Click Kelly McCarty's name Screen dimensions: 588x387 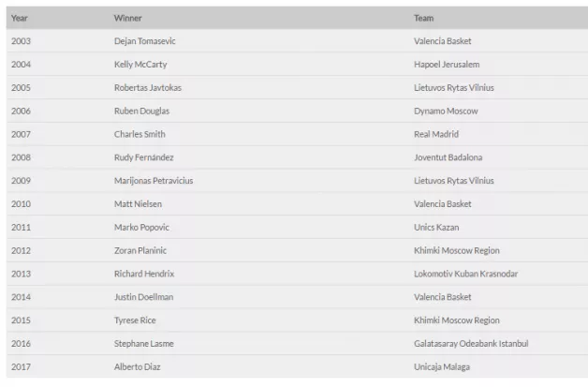pyautogui.click(x=140, y=65)
